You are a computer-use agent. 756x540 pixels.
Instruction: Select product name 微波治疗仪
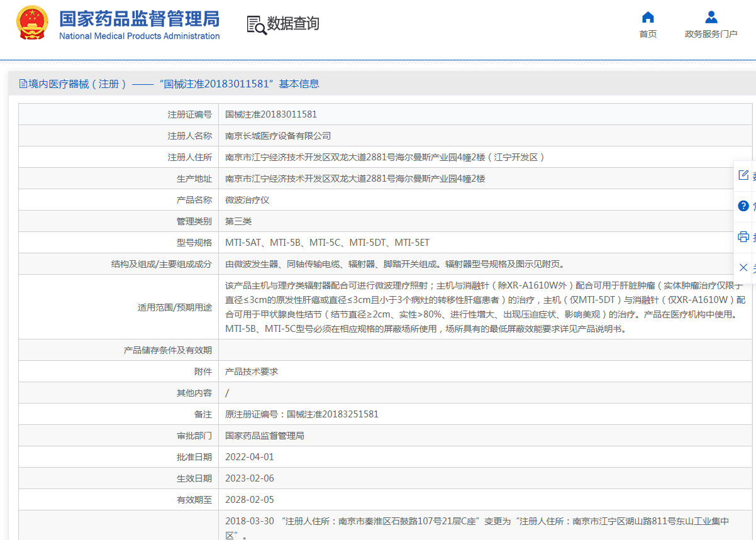247,200
